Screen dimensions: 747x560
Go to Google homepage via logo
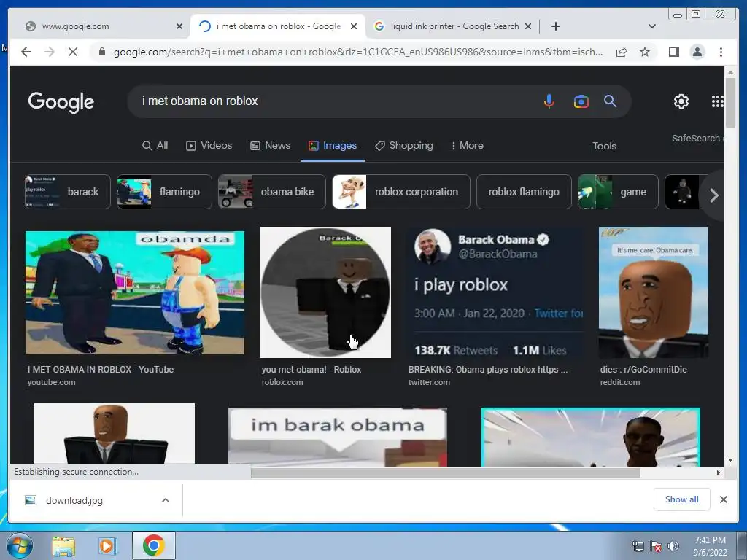pyautogui.click(x=61, y=102)
